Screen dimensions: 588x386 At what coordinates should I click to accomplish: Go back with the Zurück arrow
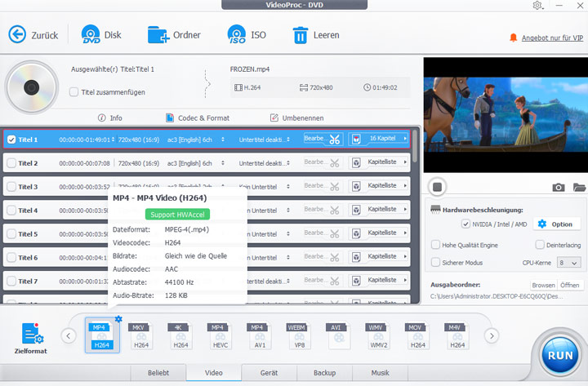17,34
